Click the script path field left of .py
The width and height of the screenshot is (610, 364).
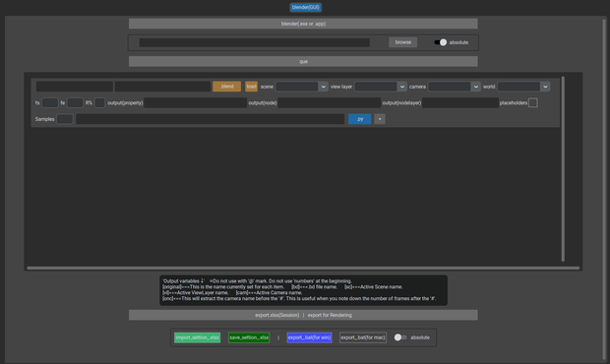click(211, 119)
